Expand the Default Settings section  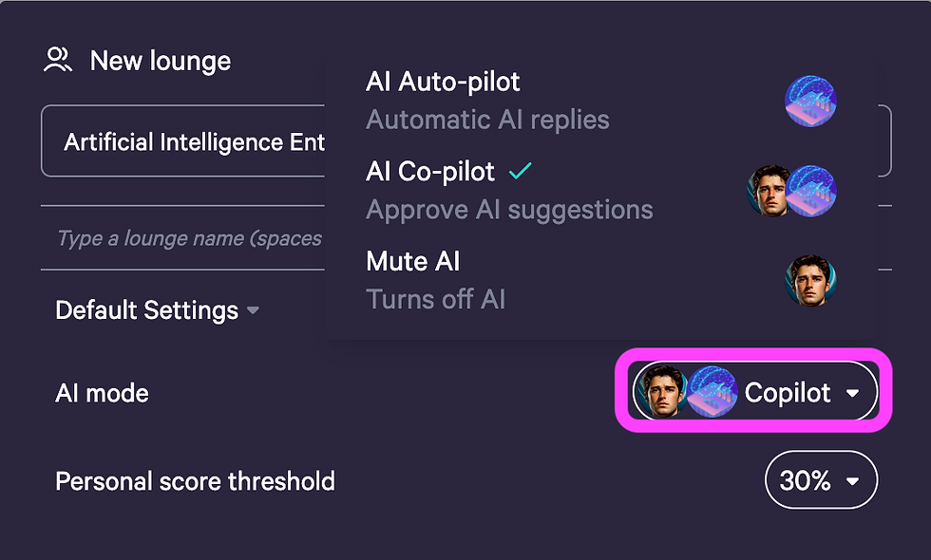[158, 310]
